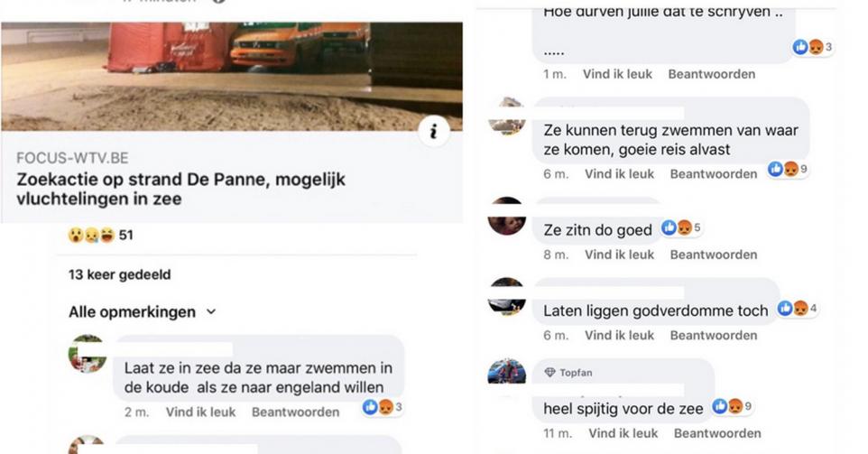Reply to the 'heel spijtig voor de zee' comment
This screenshot has height=454, width=868.
pyautogui.click(x=717, y=433)
